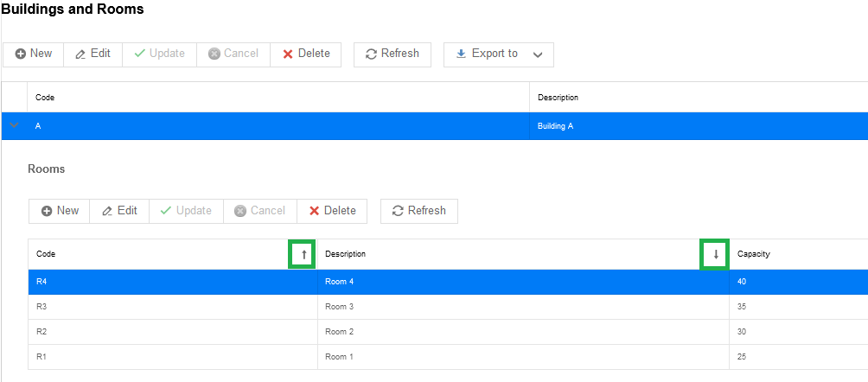Click the up sort arrow on Rooms Code column
This screenshot has width=868, height=382.
tap(303, 255)
